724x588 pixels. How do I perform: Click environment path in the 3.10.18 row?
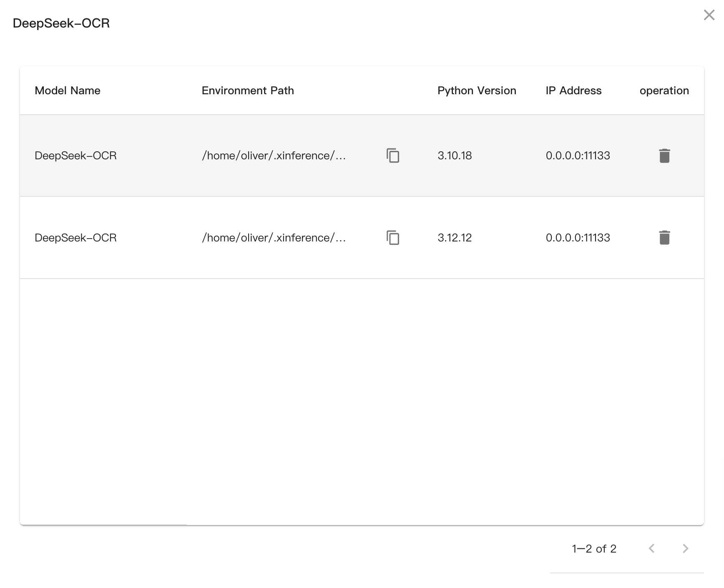[x=274, y=156]
